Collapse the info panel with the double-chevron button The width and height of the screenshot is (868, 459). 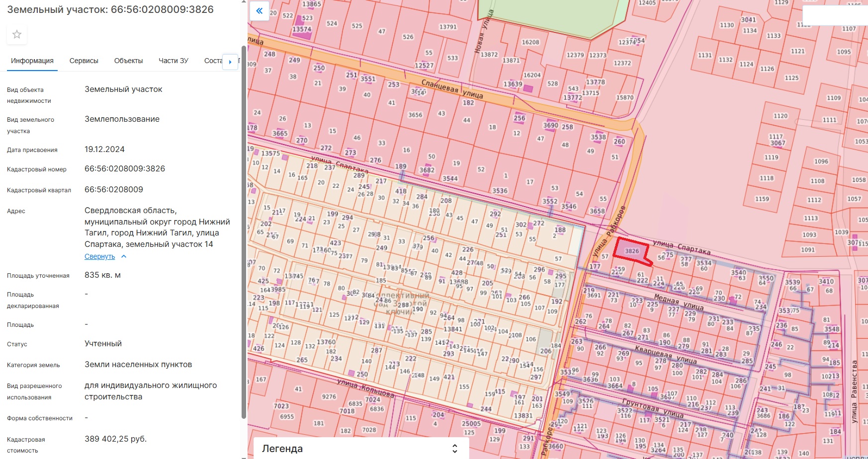pyautogui.click(x=259, y=10)
